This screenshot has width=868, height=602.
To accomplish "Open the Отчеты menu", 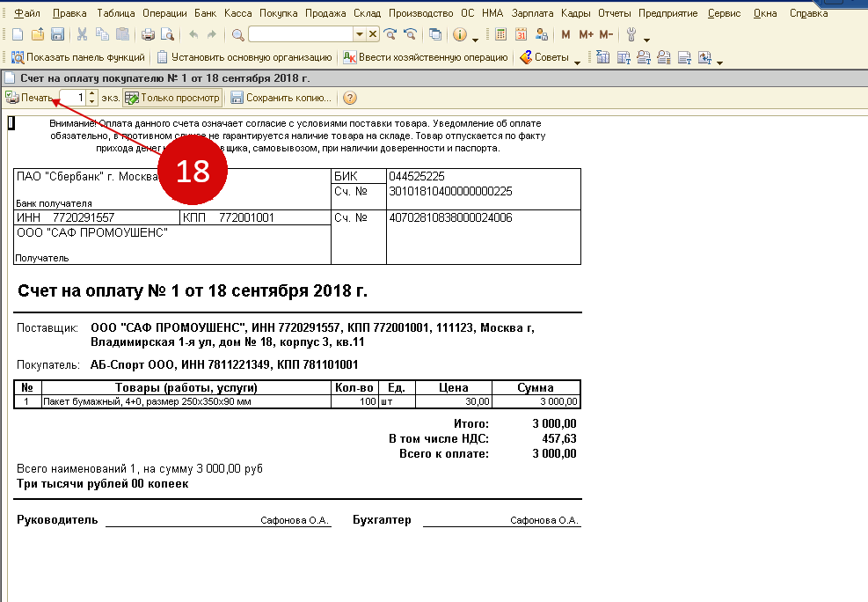I will coord(615,12).
